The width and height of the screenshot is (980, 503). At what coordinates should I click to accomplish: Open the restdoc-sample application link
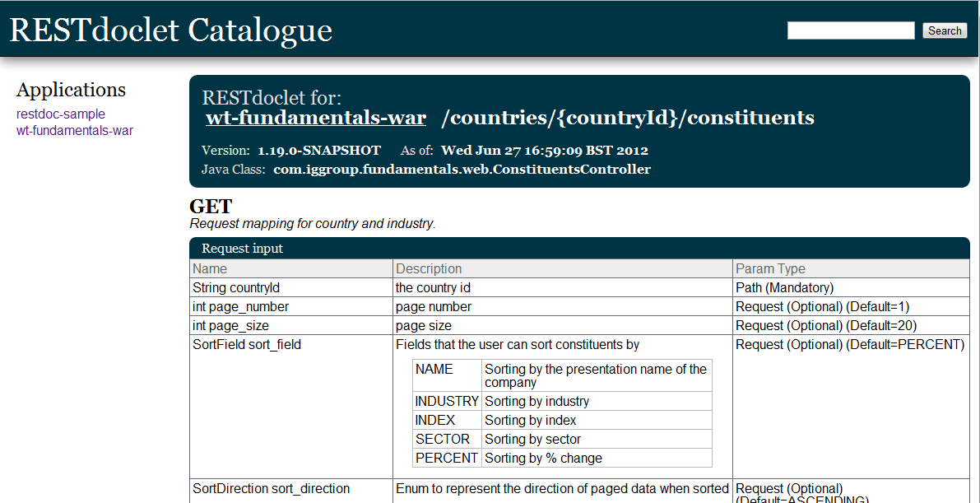click(61, 114)
